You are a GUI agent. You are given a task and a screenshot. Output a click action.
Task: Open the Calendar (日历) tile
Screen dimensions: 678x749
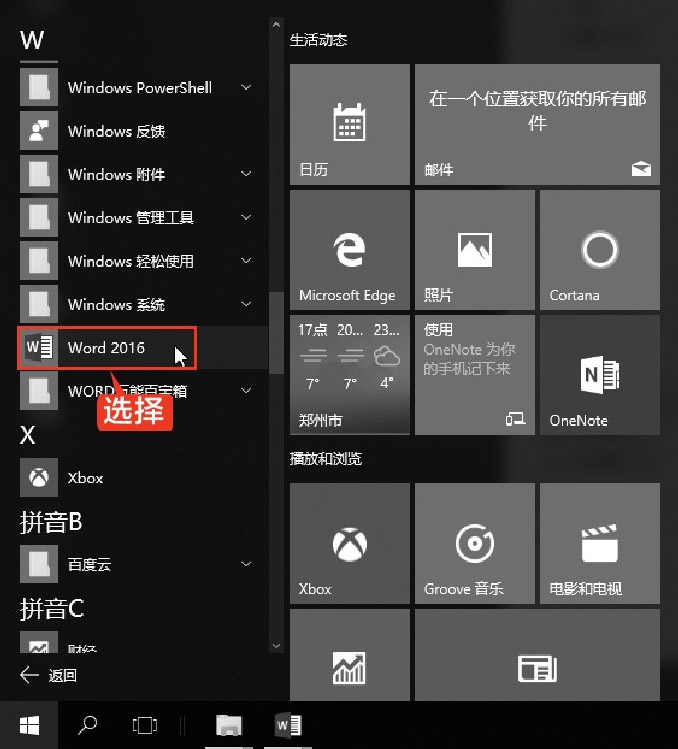coord(349,124)
